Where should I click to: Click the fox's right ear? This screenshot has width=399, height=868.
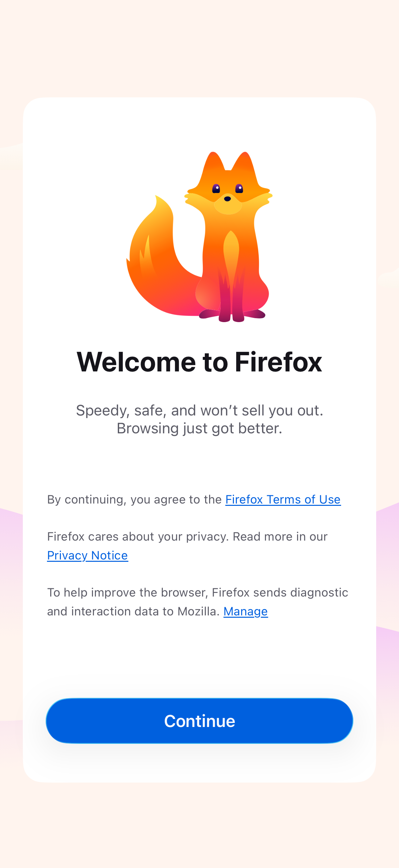point(245,167)
